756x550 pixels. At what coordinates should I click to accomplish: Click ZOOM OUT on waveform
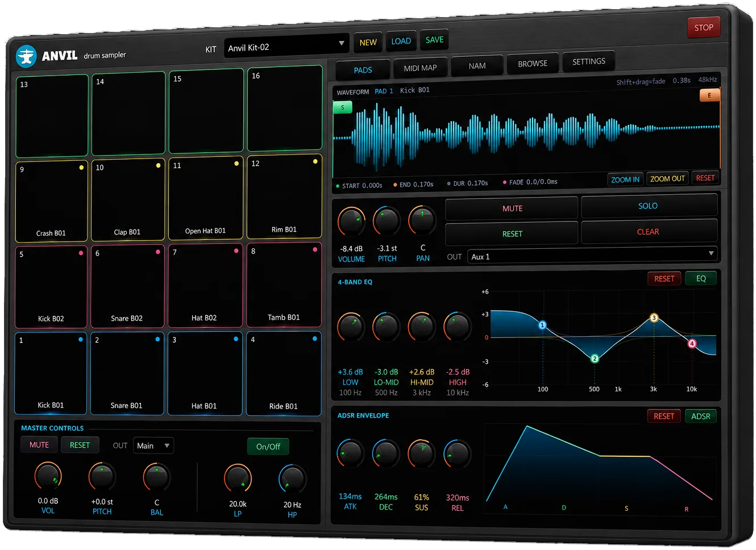click(667, 178)
